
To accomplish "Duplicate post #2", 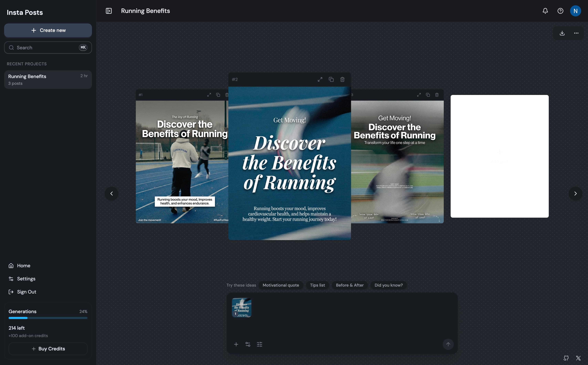I will tap(331, 79).
